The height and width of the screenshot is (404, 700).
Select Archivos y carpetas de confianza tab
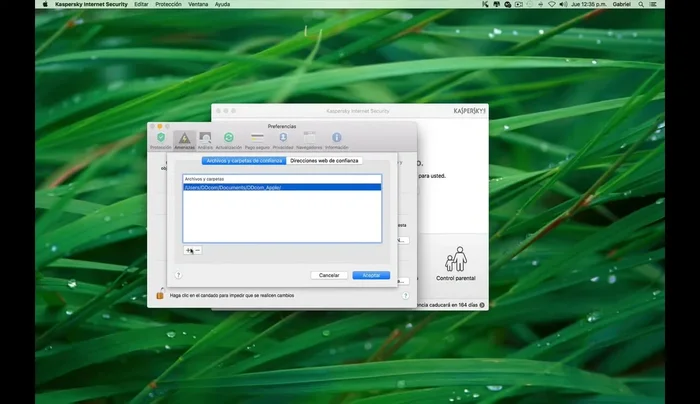pyautogui.click(x=244, y=160)
